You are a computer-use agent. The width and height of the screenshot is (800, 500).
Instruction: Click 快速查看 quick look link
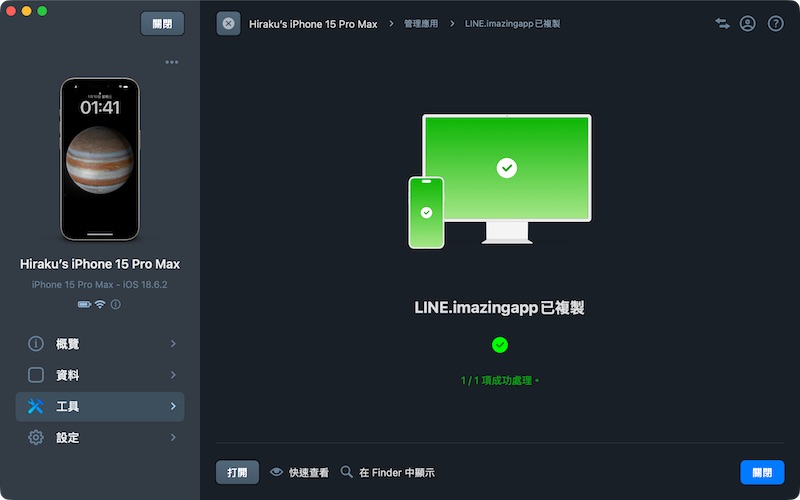(x=309, y=472)
